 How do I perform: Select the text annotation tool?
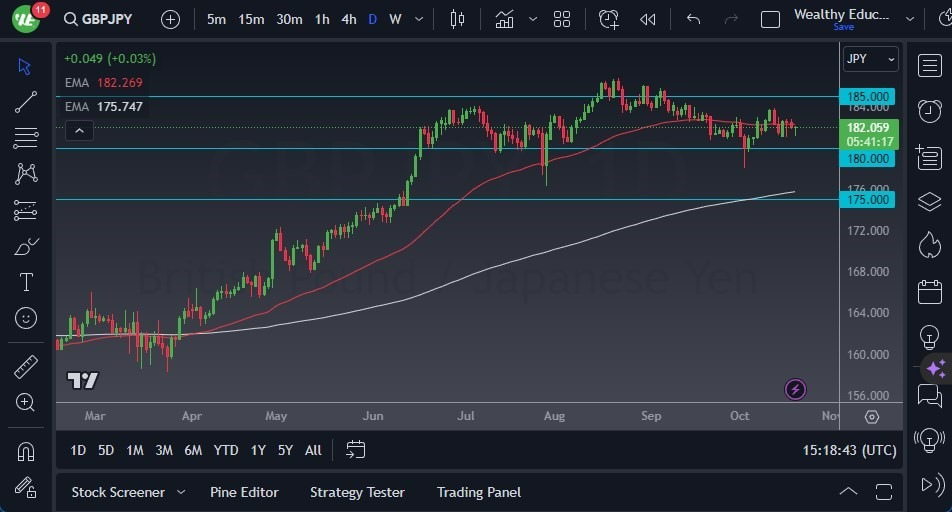pos(26,282)
